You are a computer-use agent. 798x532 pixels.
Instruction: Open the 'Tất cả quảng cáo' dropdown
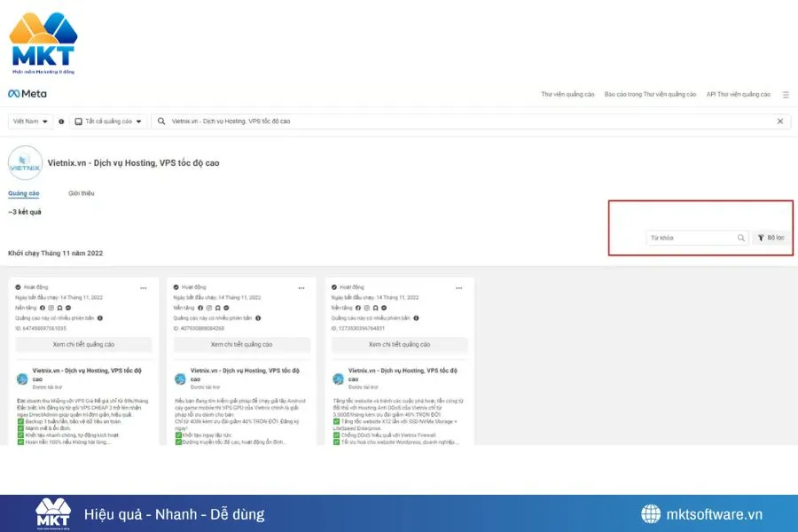coord(108,121)
